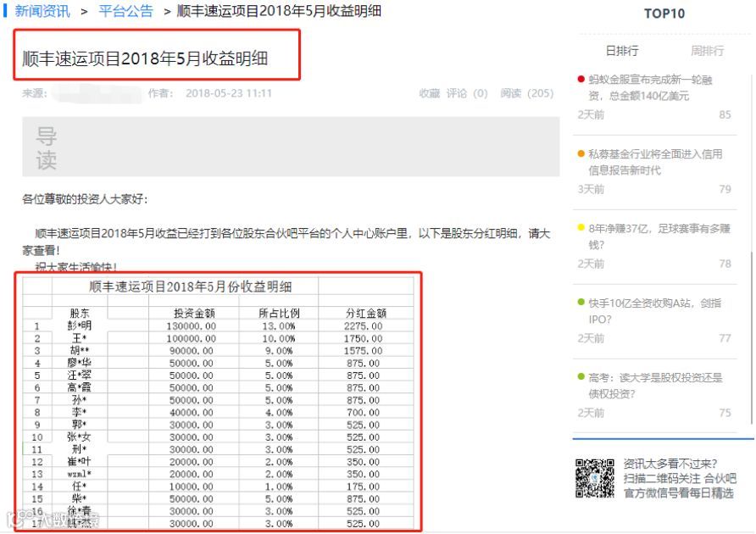Screen dimensions: 756x534
Task: Click the 导读 summary box
Action: (291, 147)
